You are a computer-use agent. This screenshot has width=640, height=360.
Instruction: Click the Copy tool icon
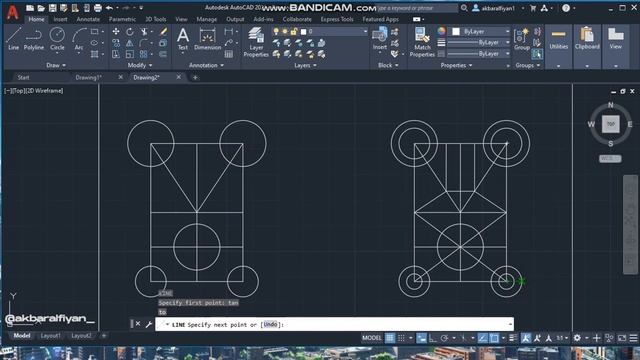tap(116, 43)
